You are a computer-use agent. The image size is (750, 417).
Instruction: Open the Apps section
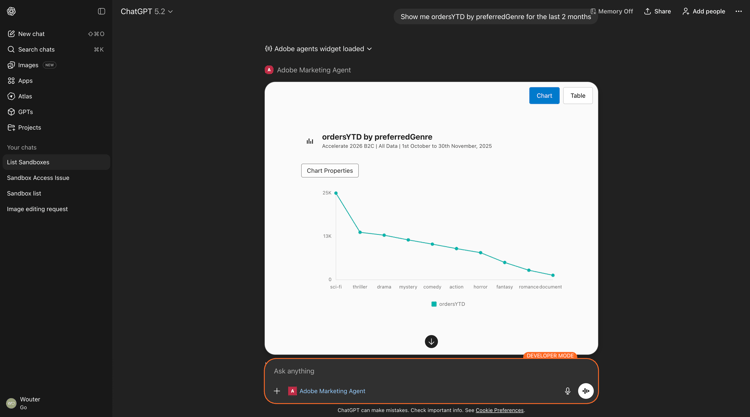[56, 81]
